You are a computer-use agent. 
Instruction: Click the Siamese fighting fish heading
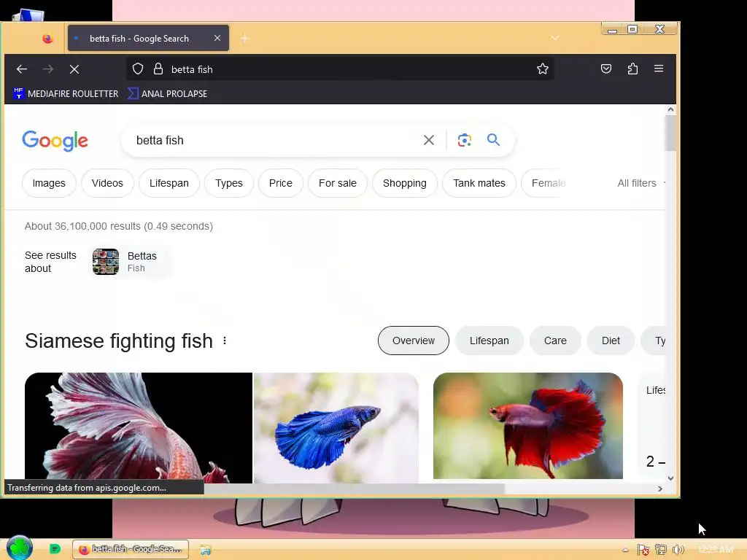[x=119, y=341]
